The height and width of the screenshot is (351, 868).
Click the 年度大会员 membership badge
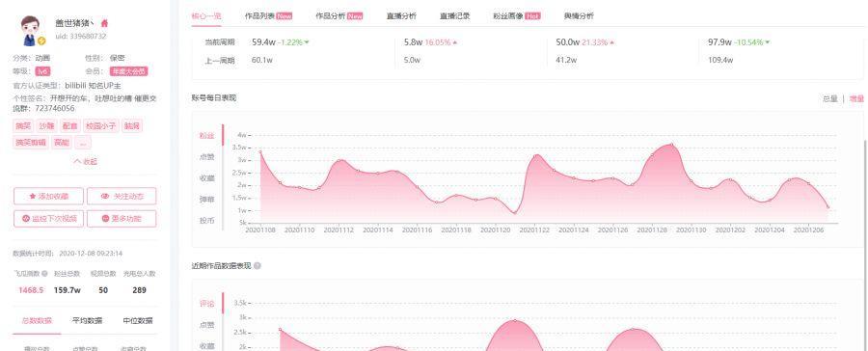click(x=128, y=71)
